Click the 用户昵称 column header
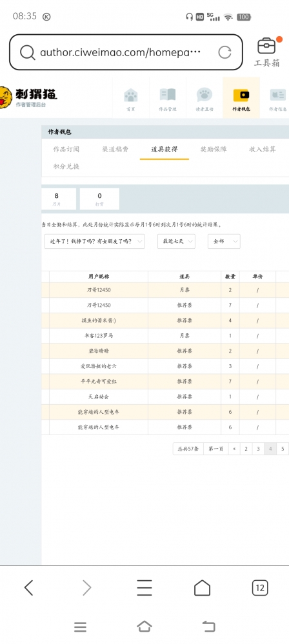The height and width of the screenshot is (644, 289). tap(99, 277)
